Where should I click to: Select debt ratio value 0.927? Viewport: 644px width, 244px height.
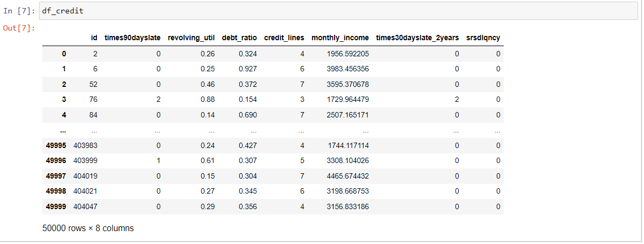click(247, 69)
